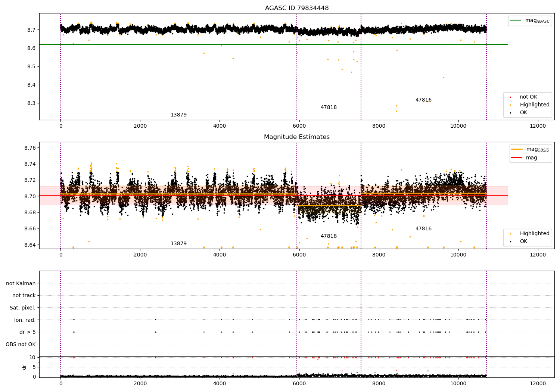560x392 pixels.
Task: Click the 8.64 y-axis tick label
Action: [30, 245]
